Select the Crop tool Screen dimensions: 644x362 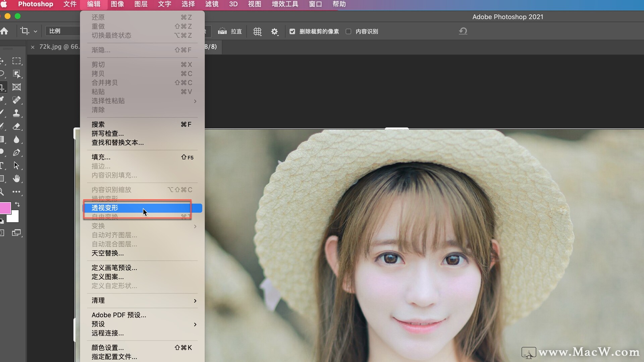tap(3, 87)
